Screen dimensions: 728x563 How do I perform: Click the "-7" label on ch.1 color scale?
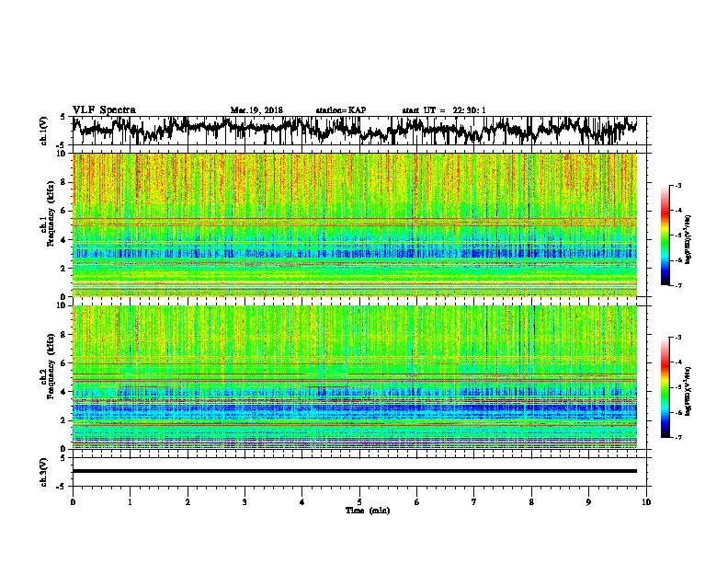pos(677,285)
